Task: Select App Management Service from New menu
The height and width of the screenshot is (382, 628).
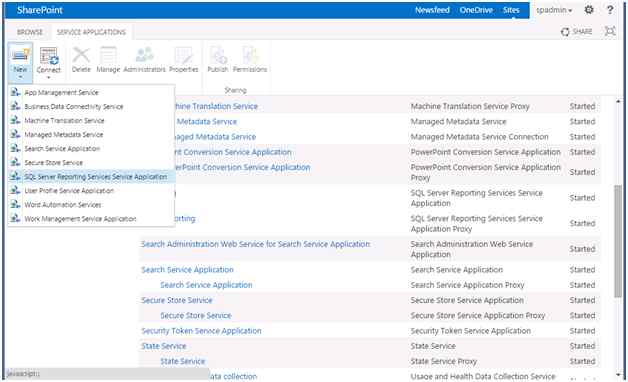Action: [x=61, y=92]
